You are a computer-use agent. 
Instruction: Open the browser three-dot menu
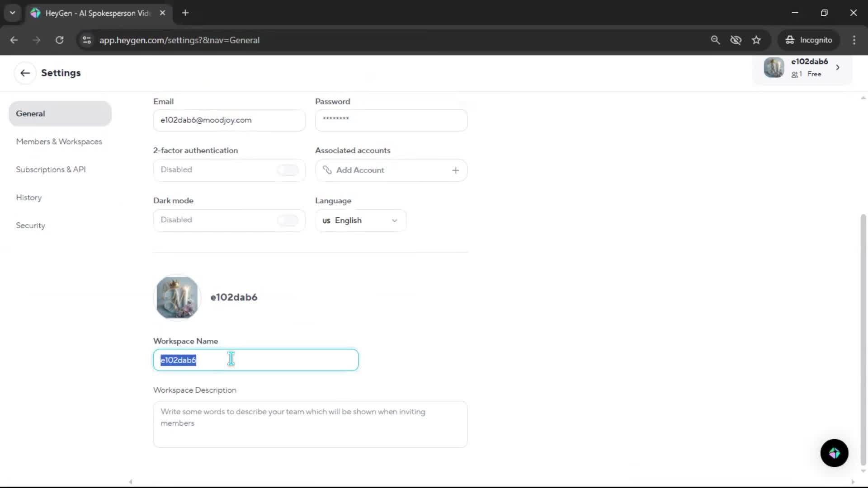click(x=854, y=40)
